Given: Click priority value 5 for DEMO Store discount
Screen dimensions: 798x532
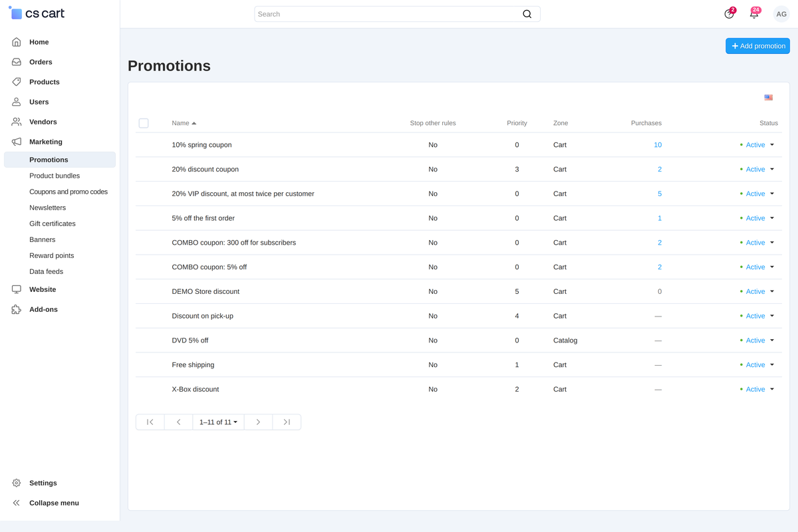Looking at the screenshot, I should click(x=517, y=291).
